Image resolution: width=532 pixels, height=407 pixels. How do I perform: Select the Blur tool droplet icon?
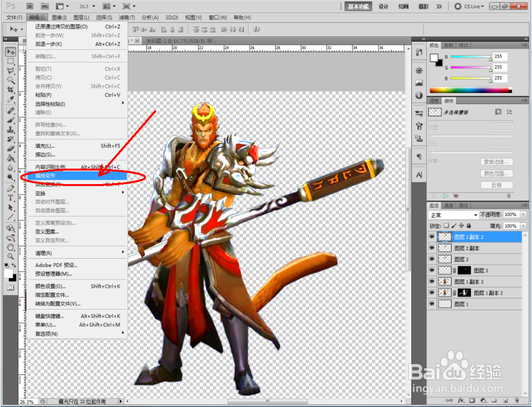pyautogui.click(x=11, y=168)
